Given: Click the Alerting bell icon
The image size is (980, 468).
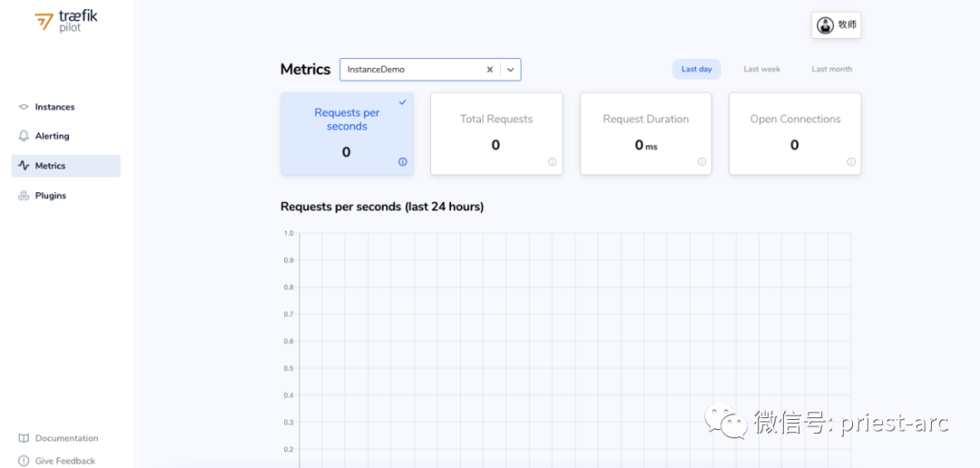Looking at the screenshot, I should tap(24, 136).
